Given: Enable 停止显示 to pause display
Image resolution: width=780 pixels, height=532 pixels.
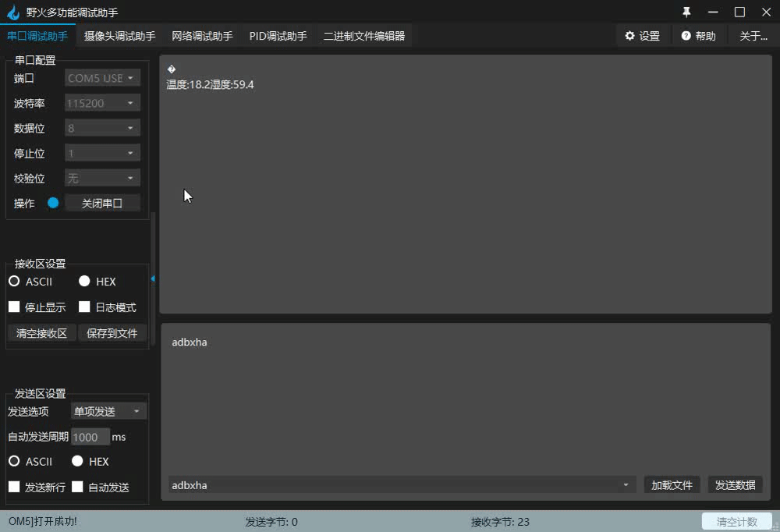Looking at the screenshot, I should (x=14, y=307).
